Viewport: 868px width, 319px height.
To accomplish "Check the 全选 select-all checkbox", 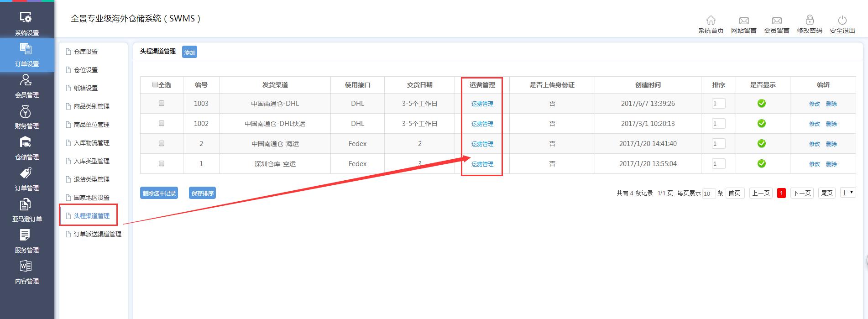I will 155,85.
